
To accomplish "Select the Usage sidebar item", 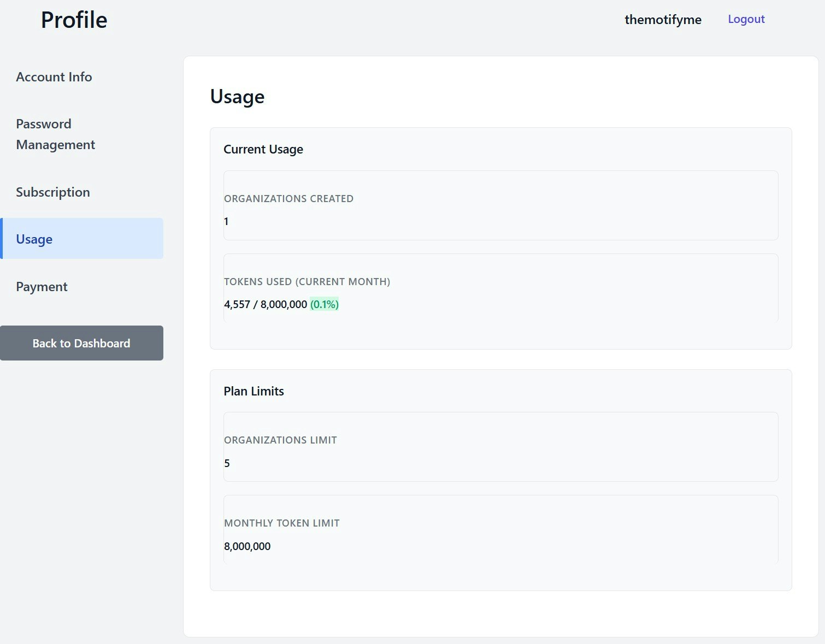I will pyautogui.click(x=34, y=239).
